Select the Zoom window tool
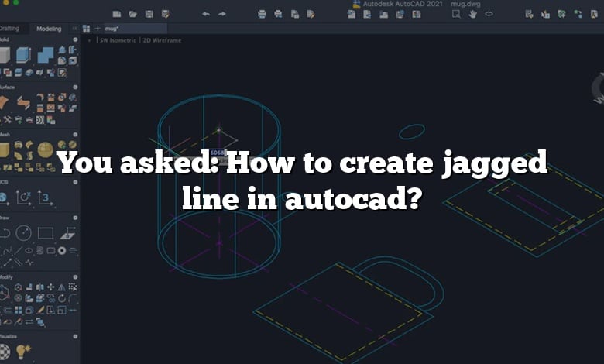This screenshot has height=364, width=604. coord(456,14)
